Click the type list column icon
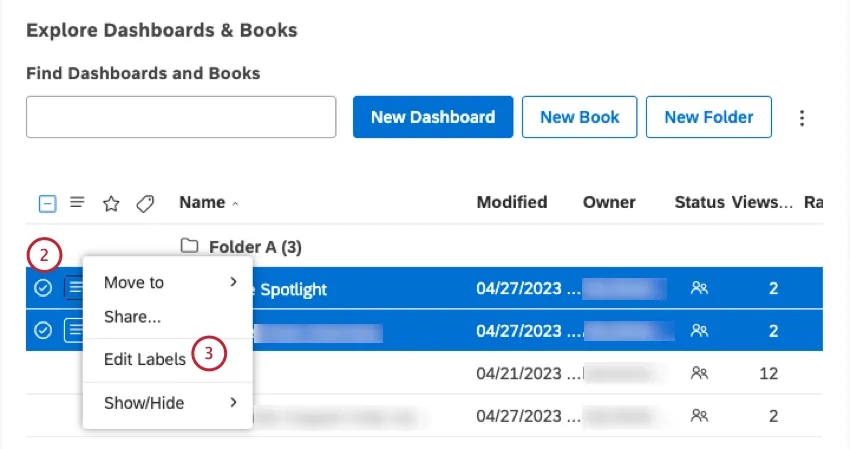Screen dimensions: 850x449 click(77, 202)
